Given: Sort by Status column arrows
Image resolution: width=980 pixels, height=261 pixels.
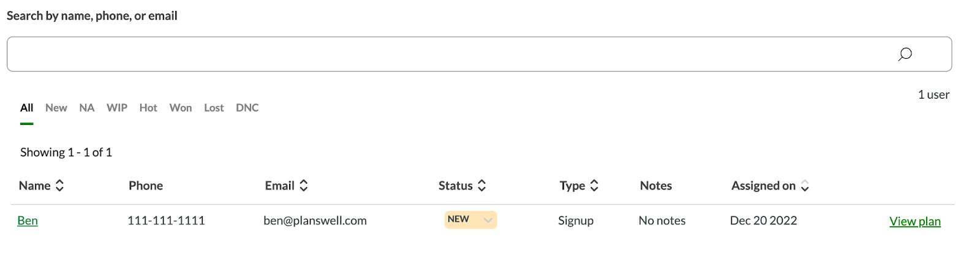Looking at the screenshot, I should click(x=482, y=186).
